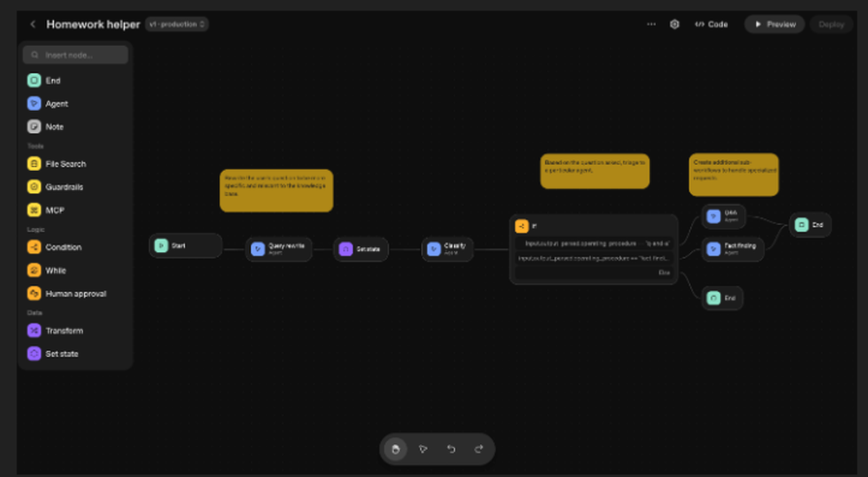Open the three-dots more options menu

(651, 24)
